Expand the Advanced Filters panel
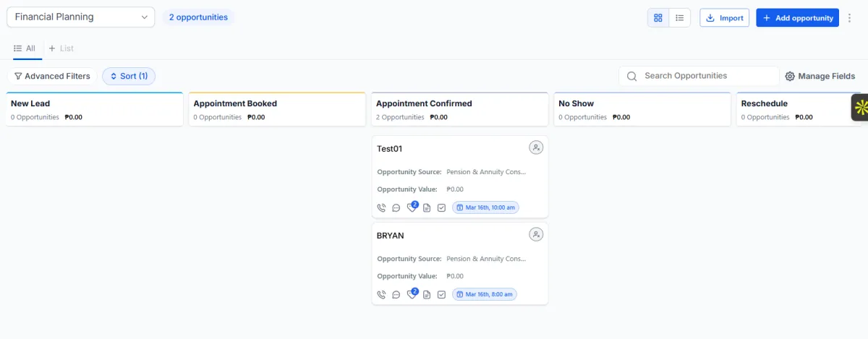 click(52, 76)
